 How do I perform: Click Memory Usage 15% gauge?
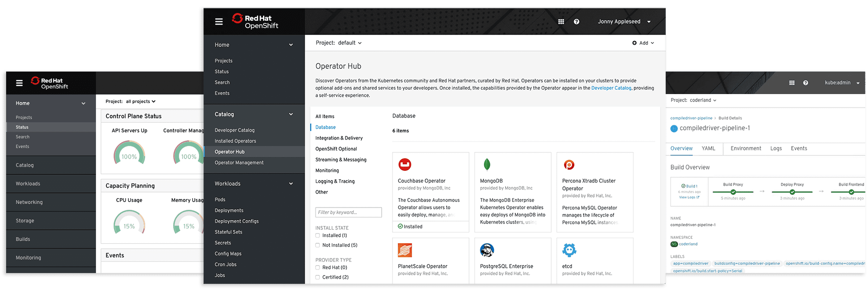coord(188,222)
